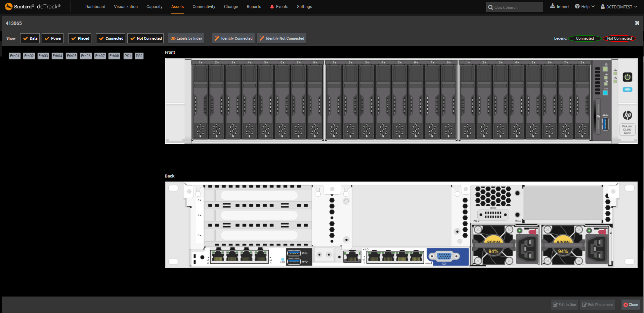
Task: Select the Eth02 port label
Action: click(x=29, y=56)
